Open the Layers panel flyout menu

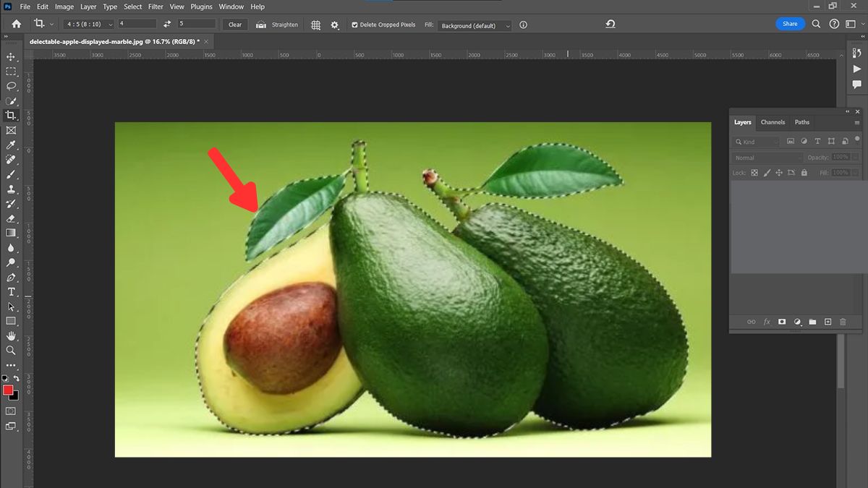click(x=857, y=122)
